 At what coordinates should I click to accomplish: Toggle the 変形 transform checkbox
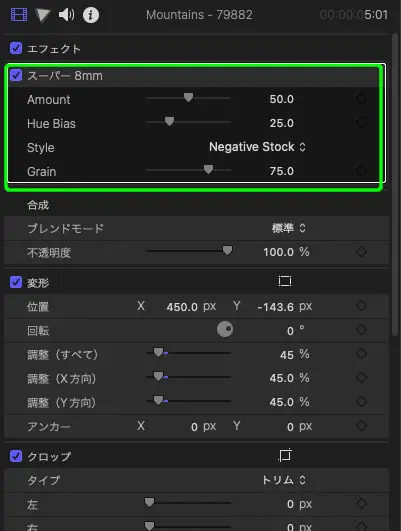(x=16, y=282)
